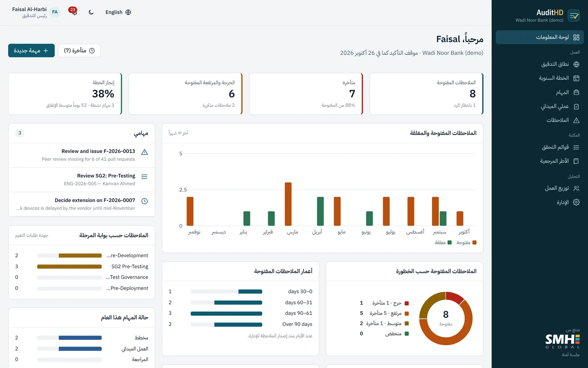
Task: Show overdue items متأخرة (7)
Action: click(x=79, y=50)
